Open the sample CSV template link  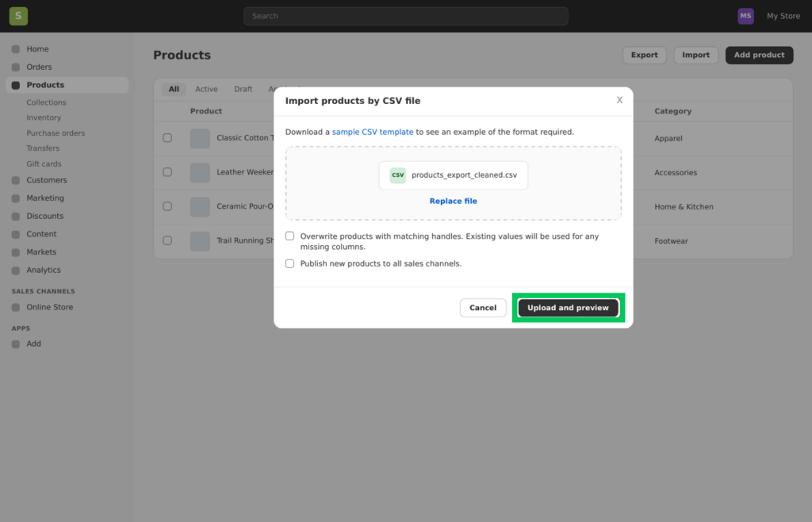(373, 132)
